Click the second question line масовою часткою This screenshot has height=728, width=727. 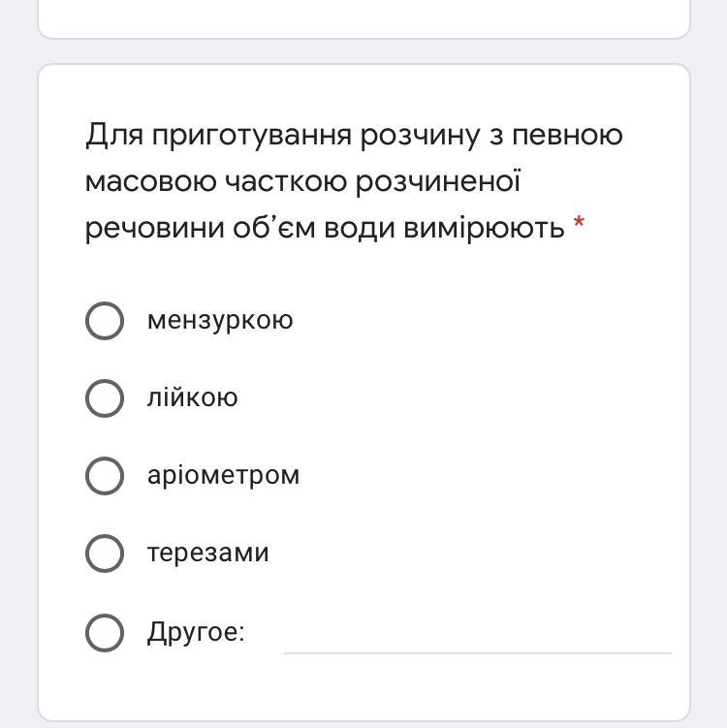coord(302,181)
